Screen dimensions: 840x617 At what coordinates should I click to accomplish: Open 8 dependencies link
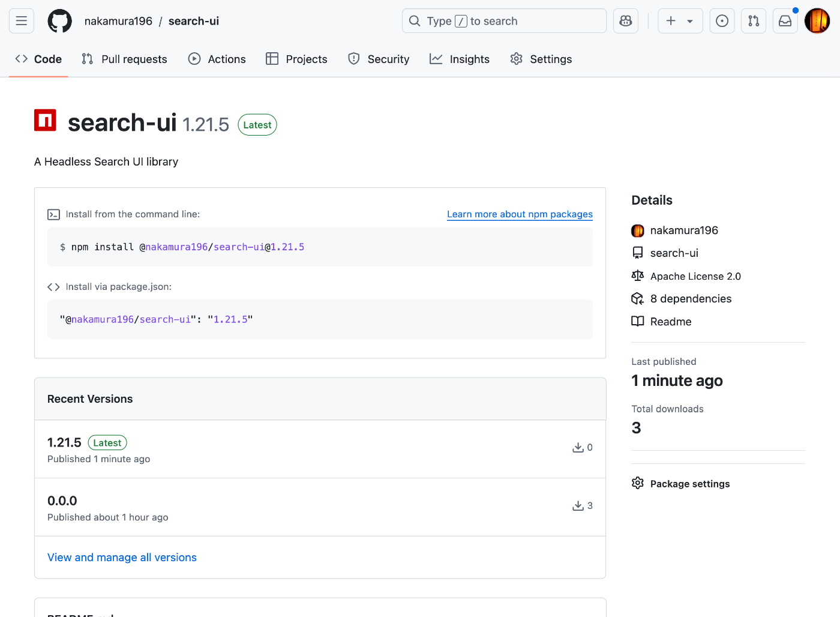coord(691,299)
